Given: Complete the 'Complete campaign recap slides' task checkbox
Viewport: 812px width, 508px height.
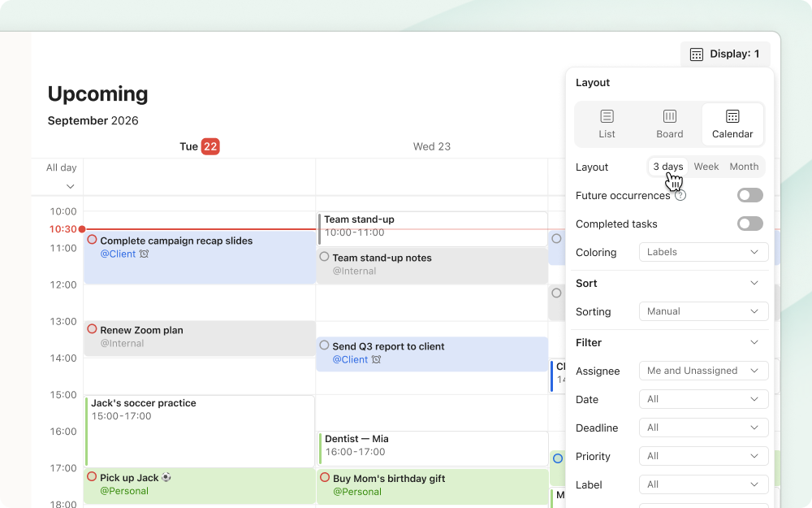Looking at the screenshot, I should pyautogui.click(x=93, y=240).
